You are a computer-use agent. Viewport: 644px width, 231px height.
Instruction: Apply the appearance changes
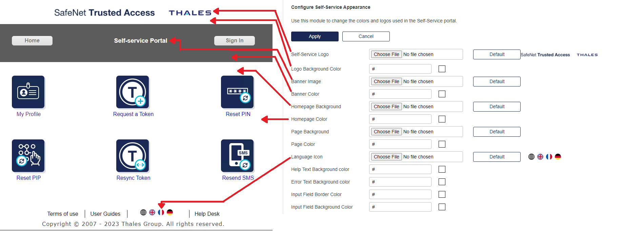click(315, 36)
